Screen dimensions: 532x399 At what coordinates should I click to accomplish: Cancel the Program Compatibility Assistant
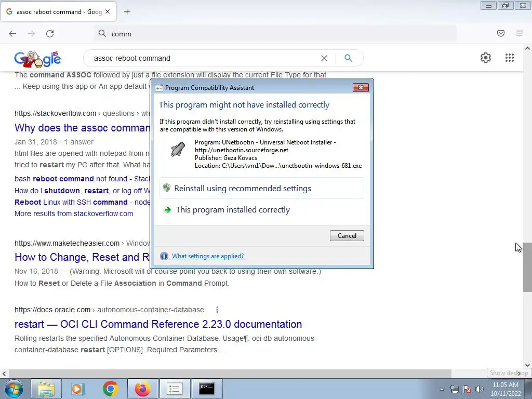tap(347, 236)
